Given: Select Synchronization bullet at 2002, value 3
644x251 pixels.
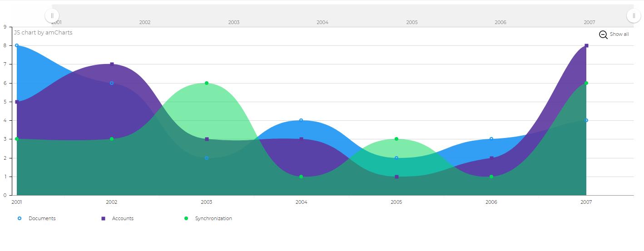Looking at the screenshot, I should (112, 139).
